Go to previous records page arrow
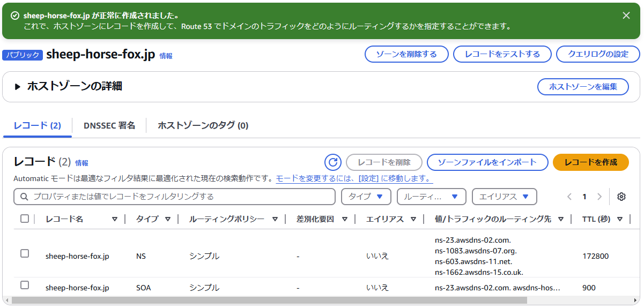The height and width of the screenshot is (308, 644). [569, 197]
